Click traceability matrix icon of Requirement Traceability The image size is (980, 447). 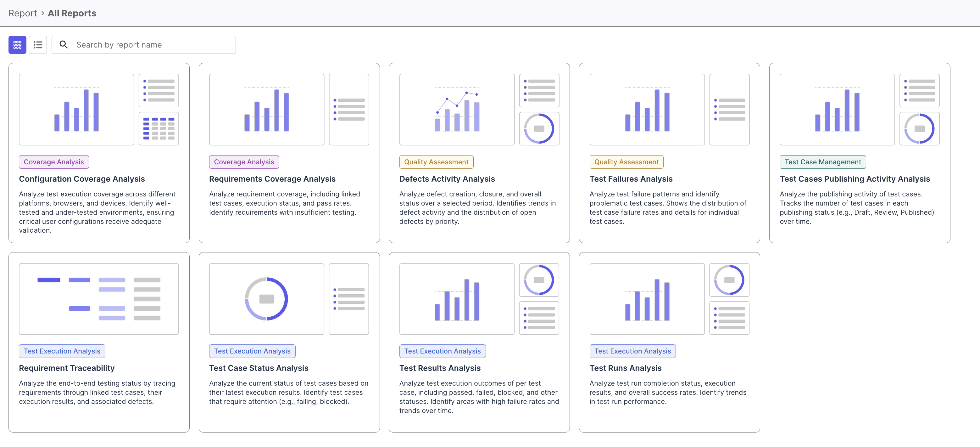pos(98,299)
